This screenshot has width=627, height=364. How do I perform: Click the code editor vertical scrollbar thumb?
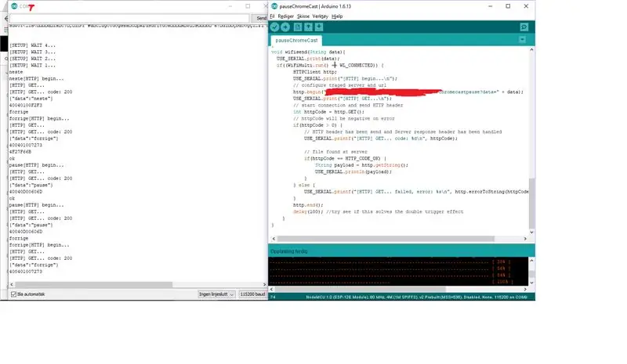point(531,203)
